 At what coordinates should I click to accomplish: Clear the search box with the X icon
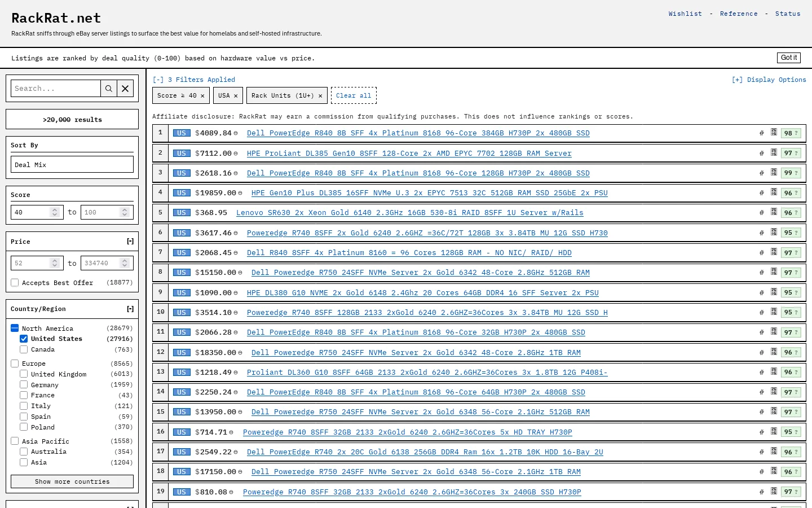[x=125, y=89]
